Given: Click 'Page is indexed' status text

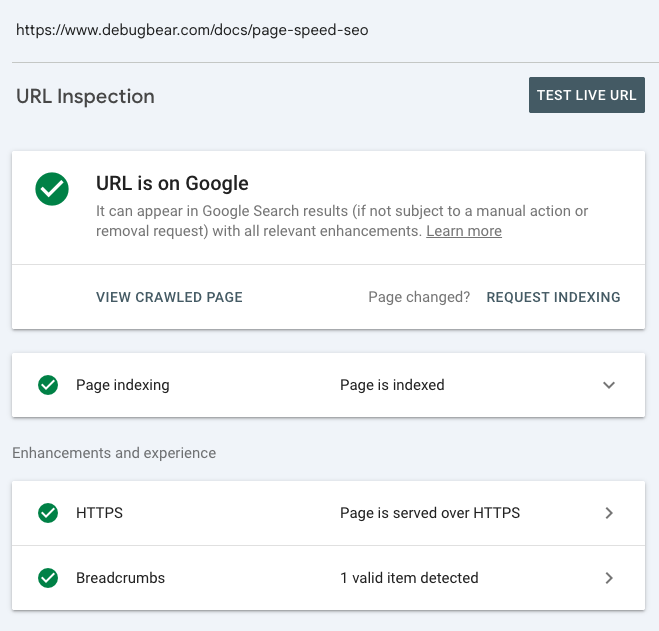Looking at the screenshot, I should click(392, 385).
